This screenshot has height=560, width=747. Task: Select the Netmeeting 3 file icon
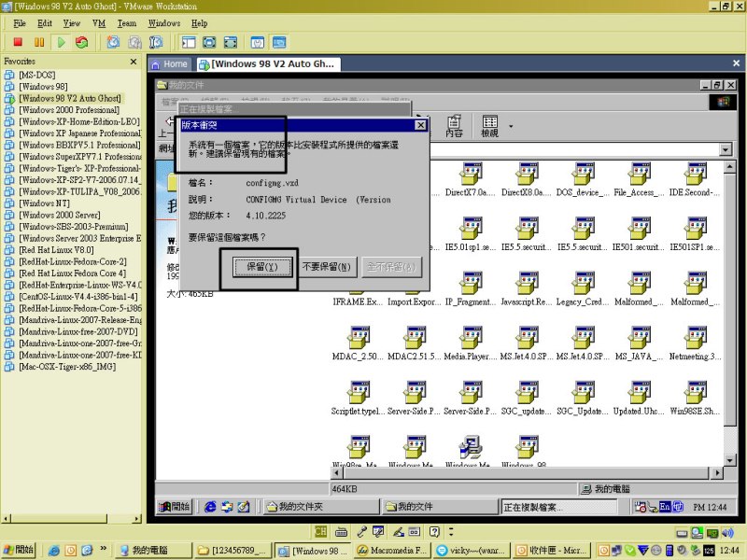point(695,343)
